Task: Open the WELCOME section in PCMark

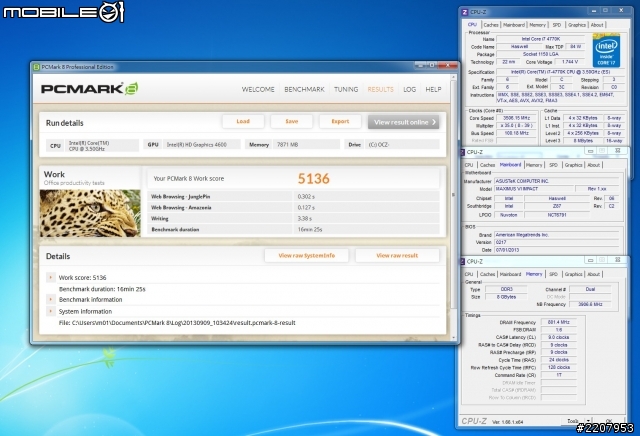Action: coord(258,89)
